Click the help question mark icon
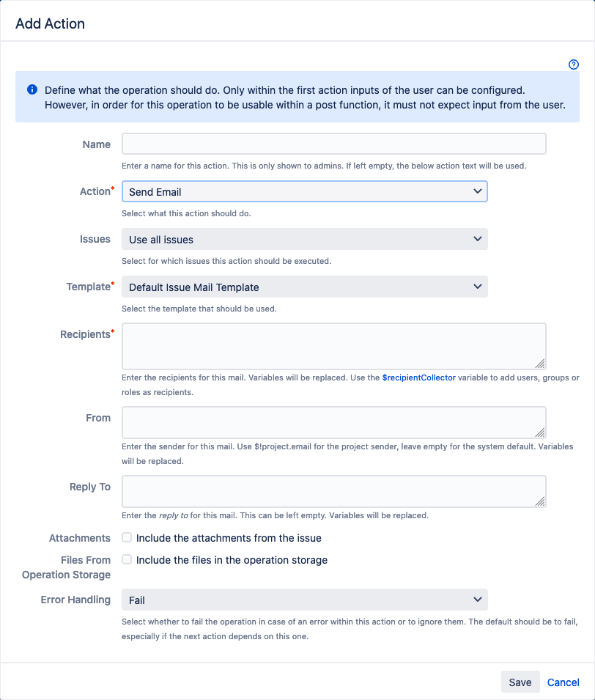This screenshot has width=595, height=700. tap(574, 65)
